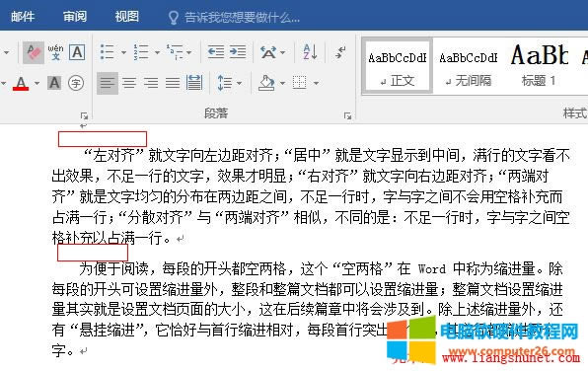Image resolution: width=588 pixels, height=371 pixels.
Task: Select the 正文 (Normal) style
Action: (398, 66)
